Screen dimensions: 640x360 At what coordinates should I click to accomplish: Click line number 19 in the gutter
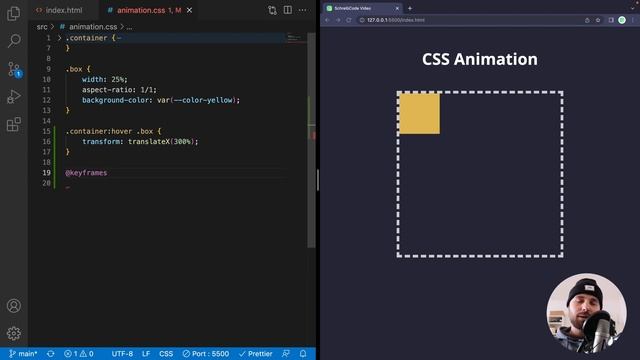(47, 173)
